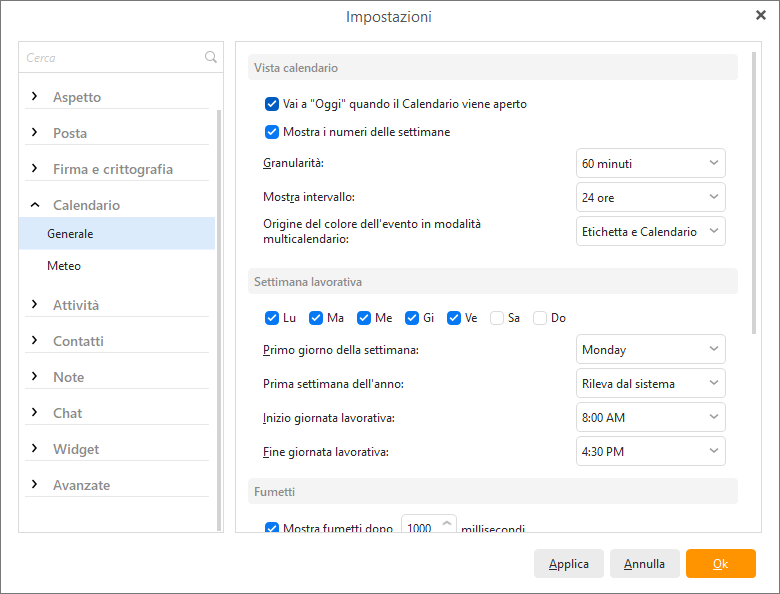Enable the Sa working day checkbox
Viewport: 780px width, 594px height.
(x=496, y=318)
